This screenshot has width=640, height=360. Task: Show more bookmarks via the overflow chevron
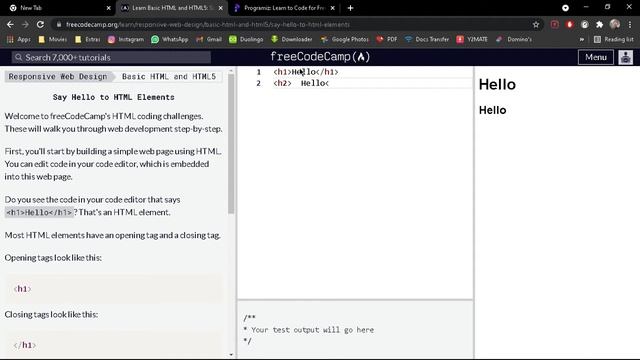pos(582,39)
